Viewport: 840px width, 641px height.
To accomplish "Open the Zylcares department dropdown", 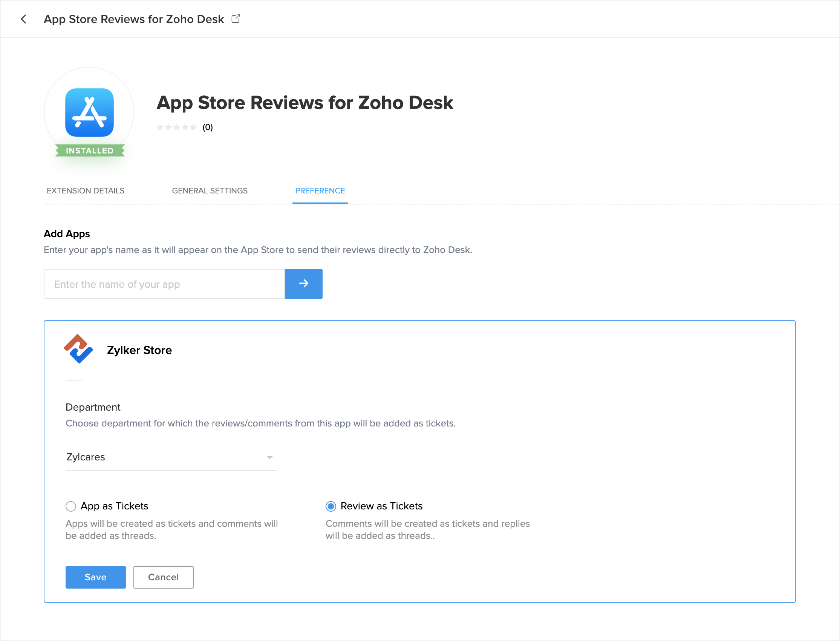I will tap(170, 457).
